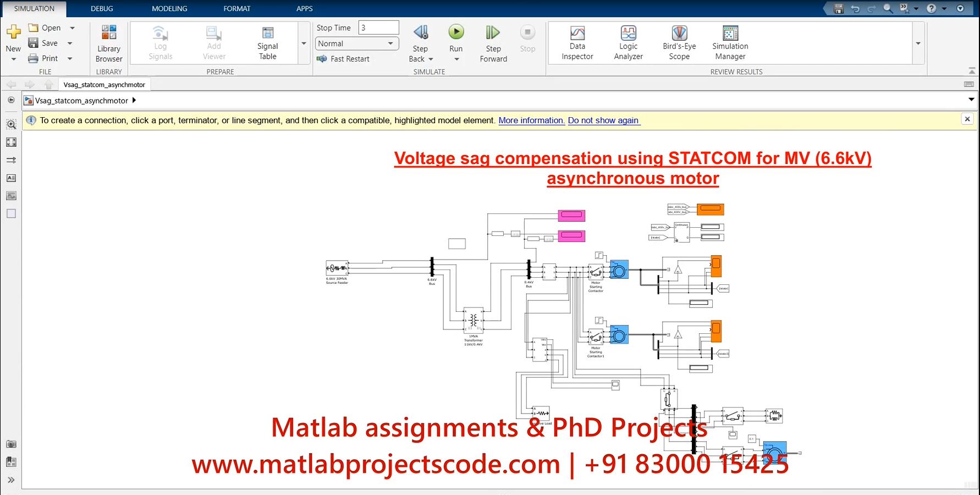Expand the New dropdown arrow
Viewport: 980px width, 495px height.
pos(13,59)
